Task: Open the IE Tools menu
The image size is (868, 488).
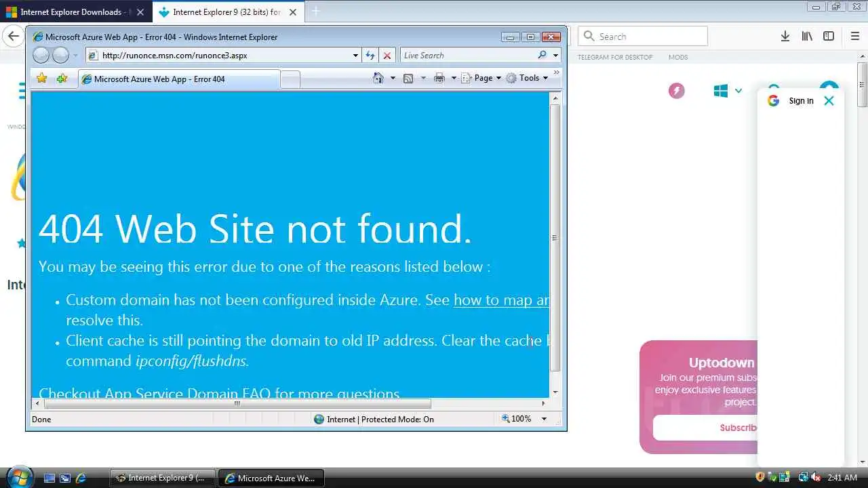Action: pos(528,78)
